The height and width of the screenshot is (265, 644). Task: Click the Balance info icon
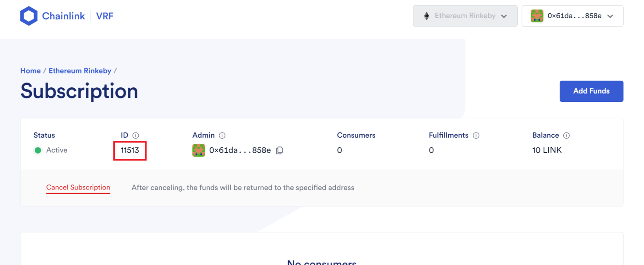566,136
